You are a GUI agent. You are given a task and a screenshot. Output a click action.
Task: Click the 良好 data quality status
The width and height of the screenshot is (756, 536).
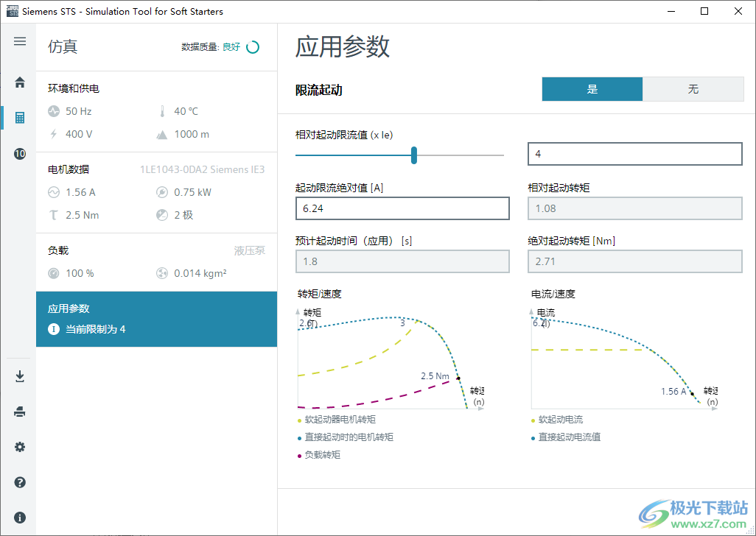click(x=231, y=46)
